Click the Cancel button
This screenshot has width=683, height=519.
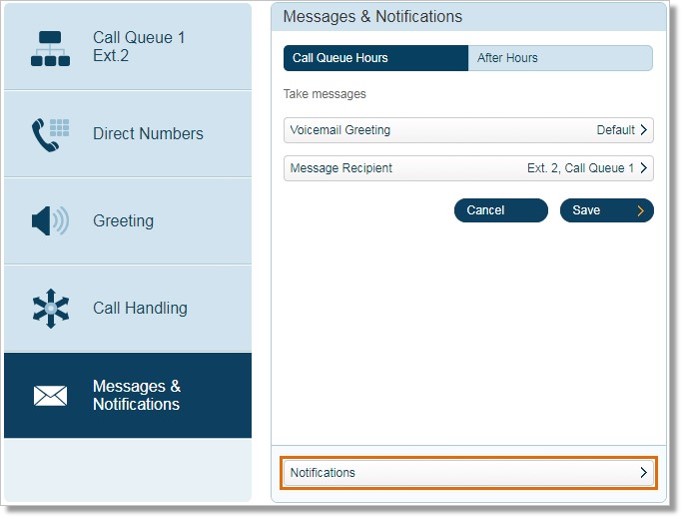tap(501, 210)
